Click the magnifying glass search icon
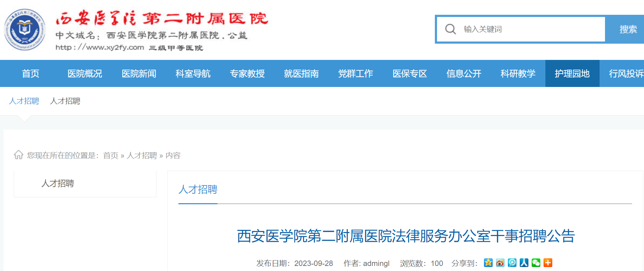The height and width of the screenshot is (271, 644). (450, 29)
